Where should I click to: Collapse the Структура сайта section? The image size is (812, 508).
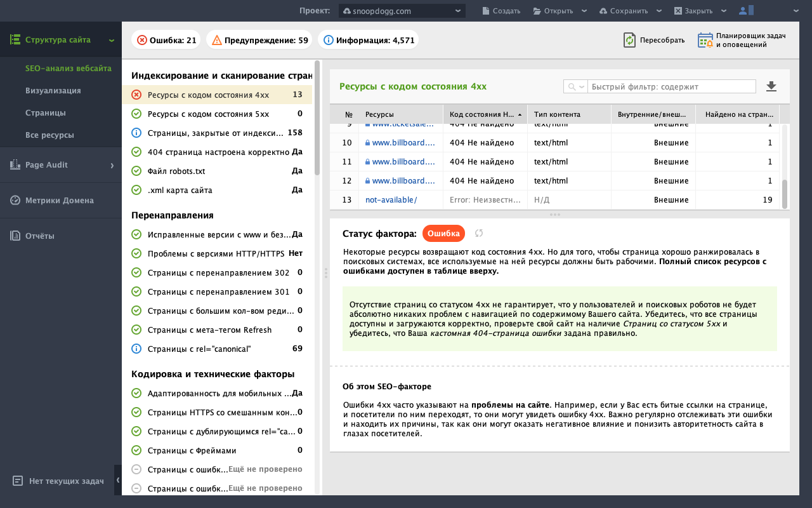pyautogui.click(x=112, y=40)
